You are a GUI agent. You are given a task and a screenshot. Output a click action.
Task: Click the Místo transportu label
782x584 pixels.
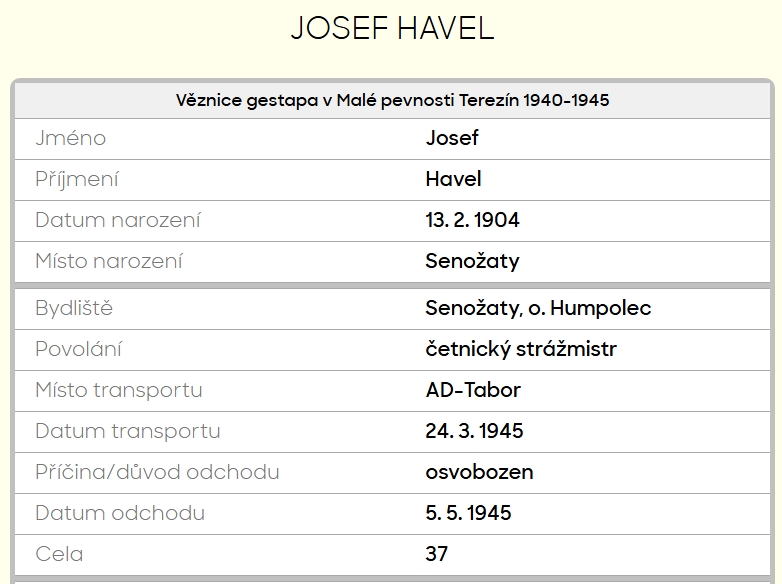pyautogui.click(x=119, y=390)
